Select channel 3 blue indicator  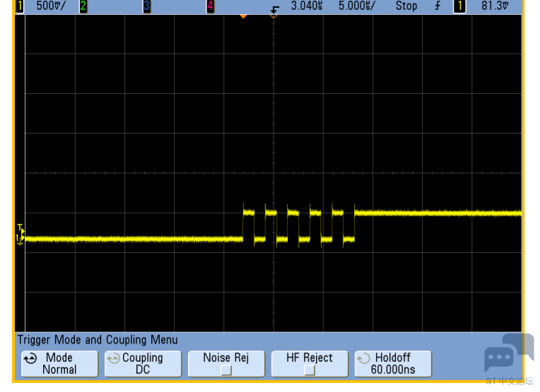click(147, 6)
